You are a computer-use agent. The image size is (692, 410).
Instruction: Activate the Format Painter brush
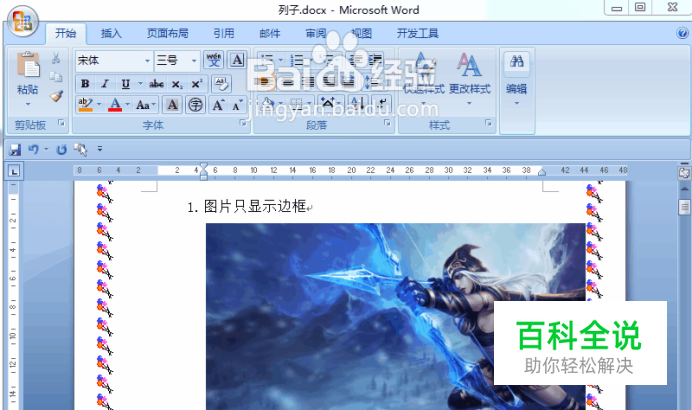56,96
